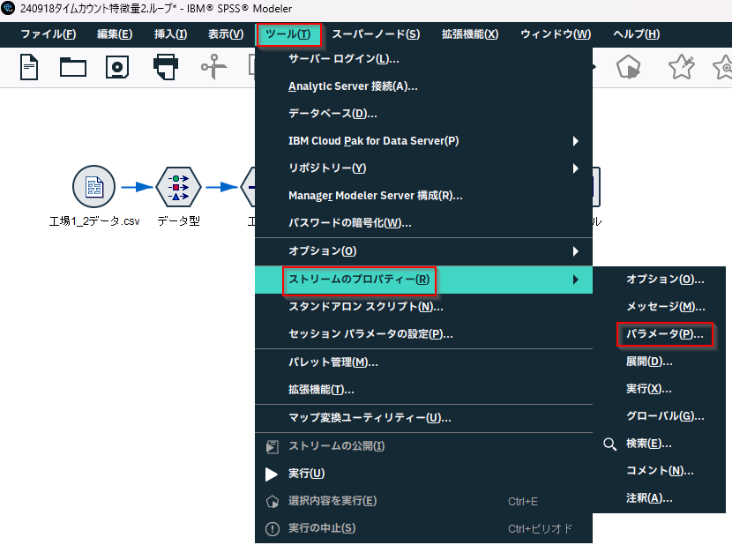The image size is (732, 560).
Task: Choose スタンドアロン スクリプト(N)... entry
Action: (423, 307)
